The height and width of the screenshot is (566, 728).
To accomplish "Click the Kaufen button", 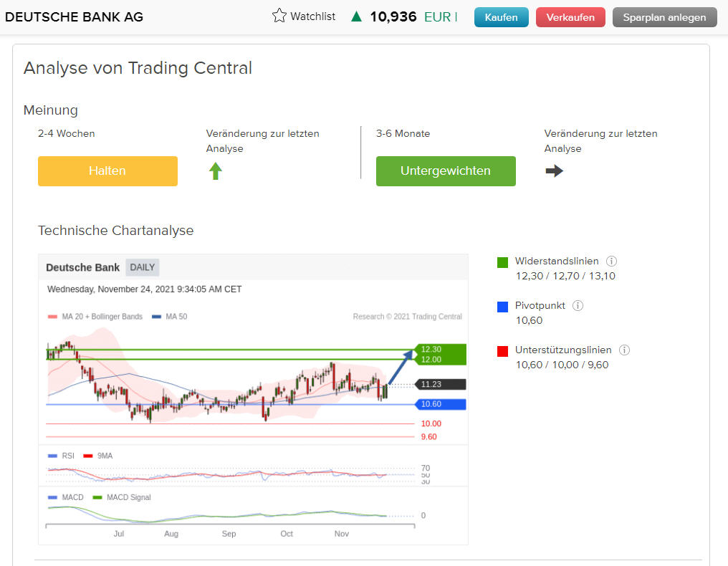I will (x=501, y=17).
